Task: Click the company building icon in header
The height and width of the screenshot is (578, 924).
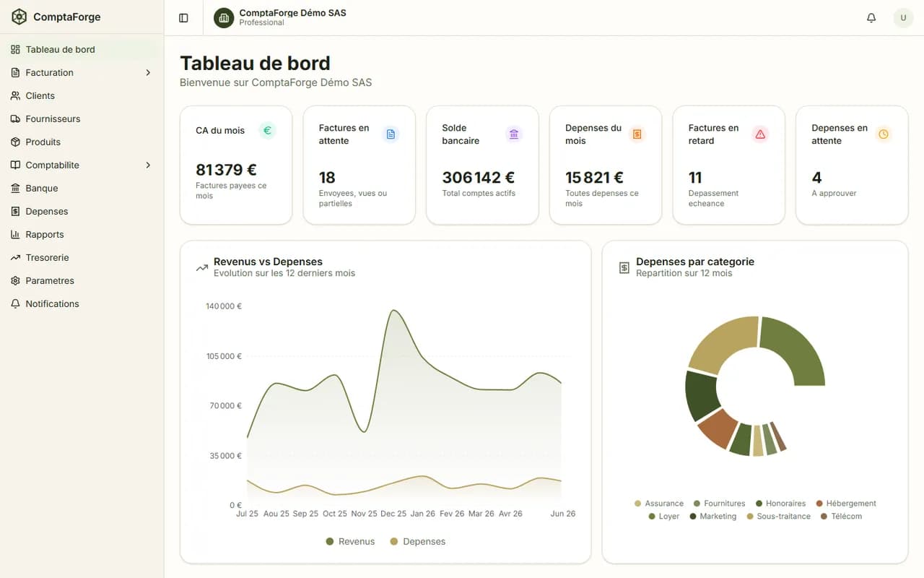Action: (x=224, y=17)
